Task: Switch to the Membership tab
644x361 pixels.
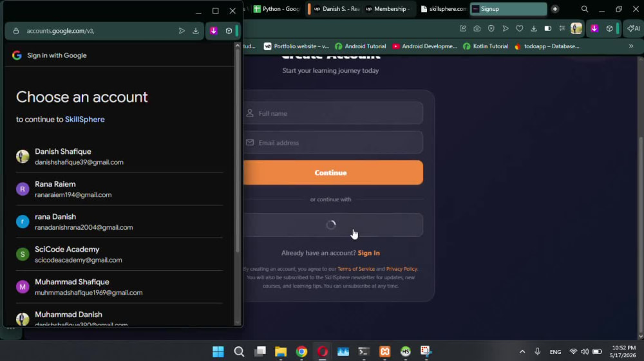Action: [x=388, y=9]
